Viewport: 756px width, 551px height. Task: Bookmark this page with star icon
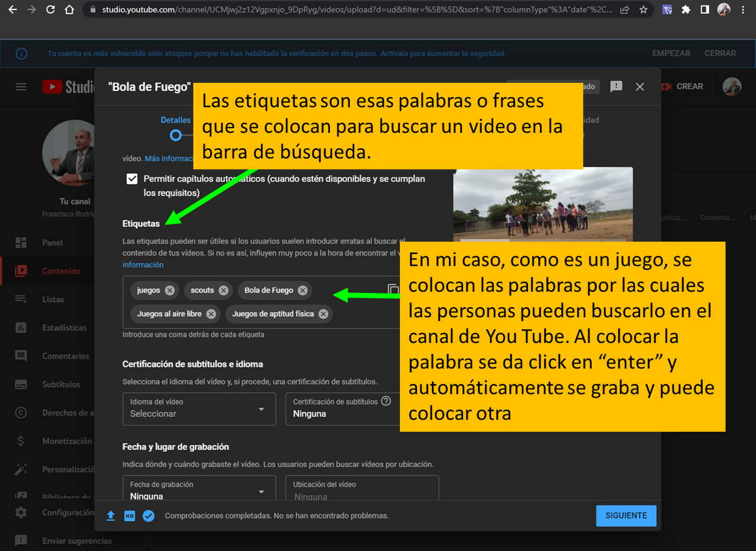click(643, 9)
